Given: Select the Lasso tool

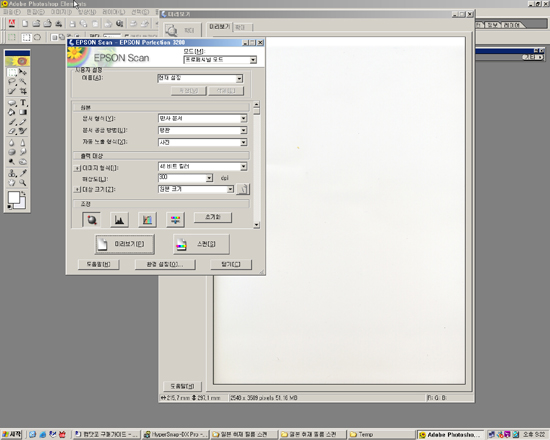Looking at the screenshot, I should point(12,82).
